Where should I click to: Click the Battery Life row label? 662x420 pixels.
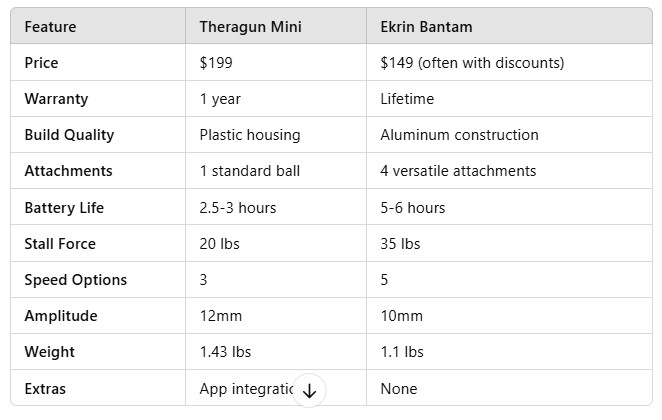coord(64,208)
